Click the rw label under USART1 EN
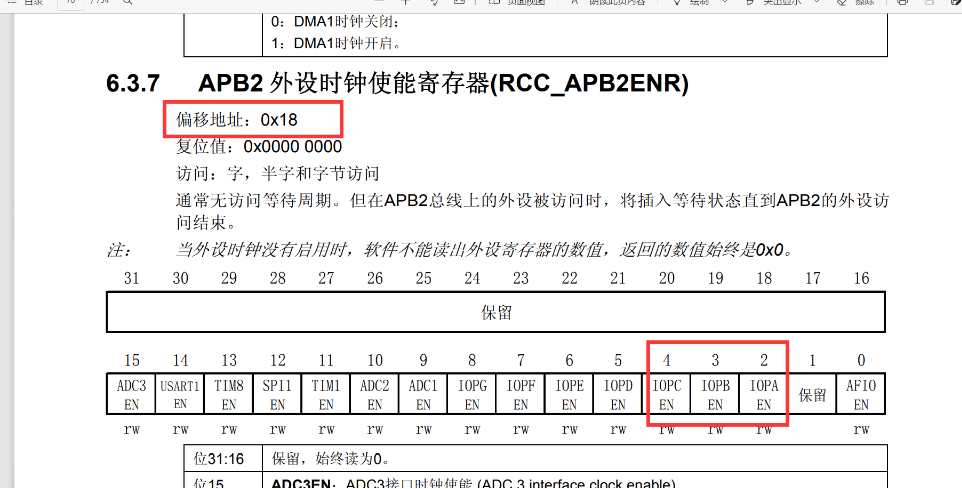Image resolution: width=962 pixels, height=489 pixels. (x=180, y=429)
